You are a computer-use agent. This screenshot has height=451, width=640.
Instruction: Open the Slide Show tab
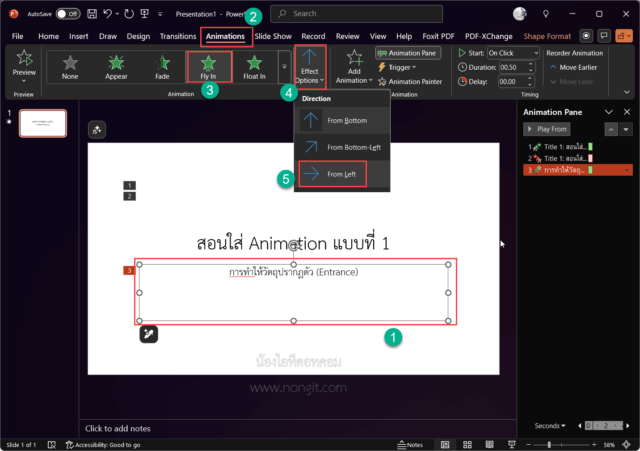coord(273,36)
